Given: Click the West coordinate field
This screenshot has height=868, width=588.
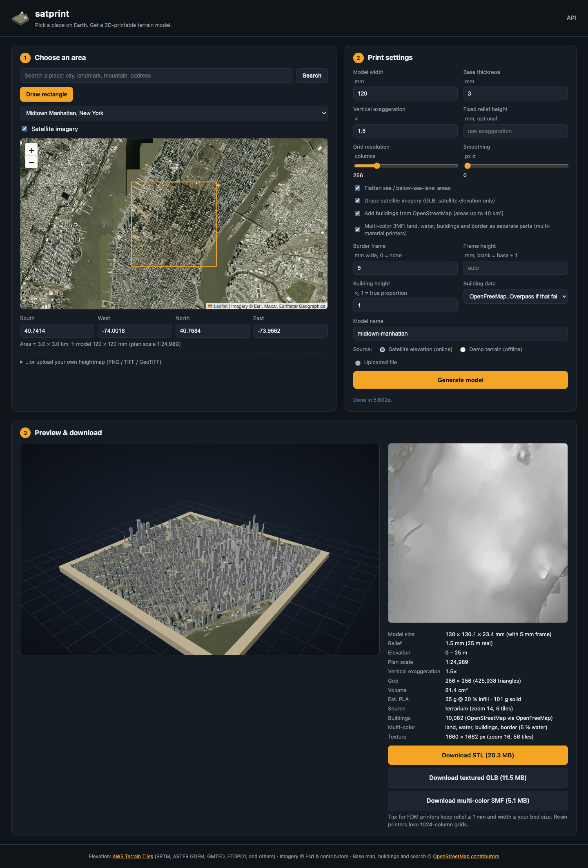Looking at the screenshot, I should (x=135, y=331).
